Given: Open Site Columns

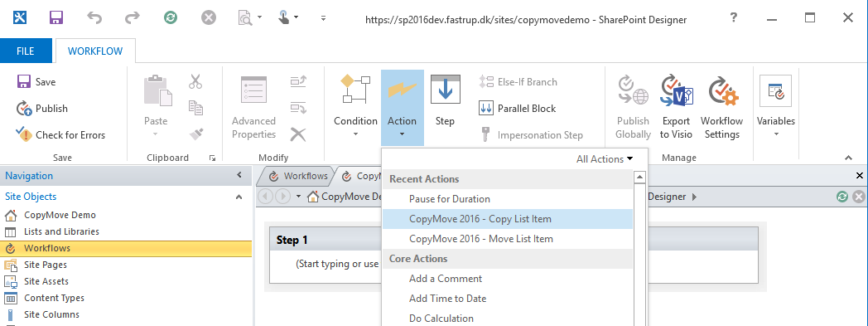Looking at the screenshot, I should [x=51, y=315].
